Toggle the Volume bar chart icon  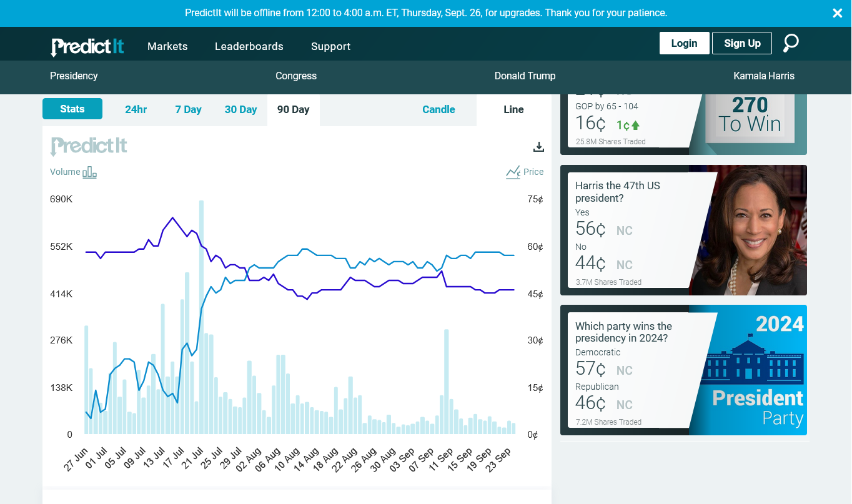tap(89, 172)
